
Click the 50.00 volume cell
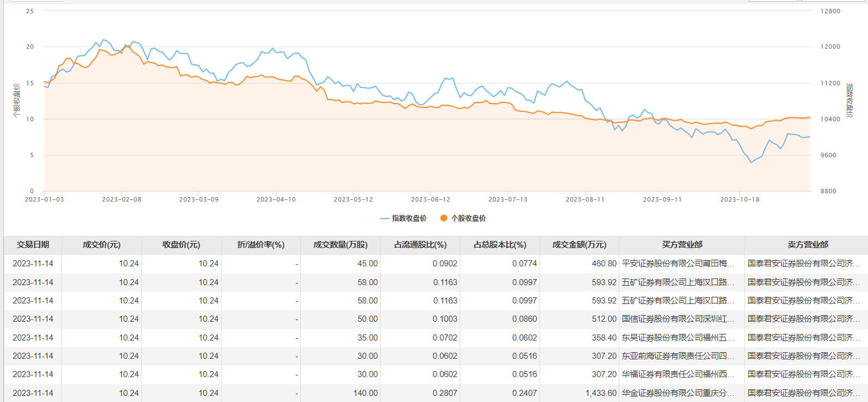click(341, 319)
